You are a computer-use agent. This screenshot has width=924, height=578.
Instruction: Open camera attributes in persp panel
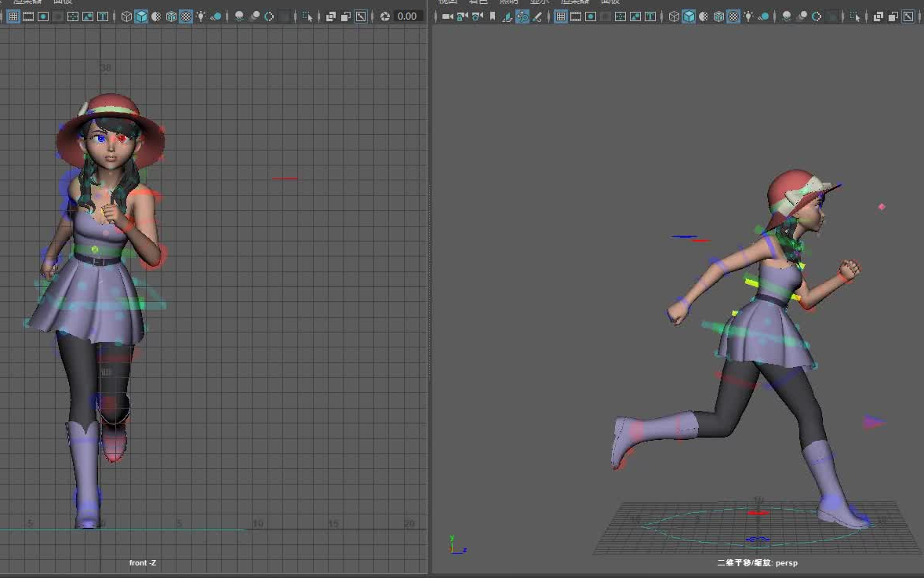[x=478, y=16]
